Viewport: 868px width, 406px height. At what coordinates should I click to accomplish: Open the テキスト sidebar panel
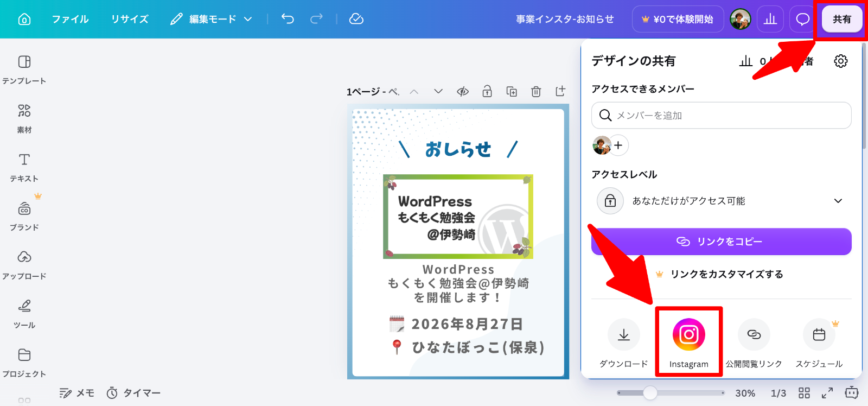pyautogui.click(x=24, y=168)
